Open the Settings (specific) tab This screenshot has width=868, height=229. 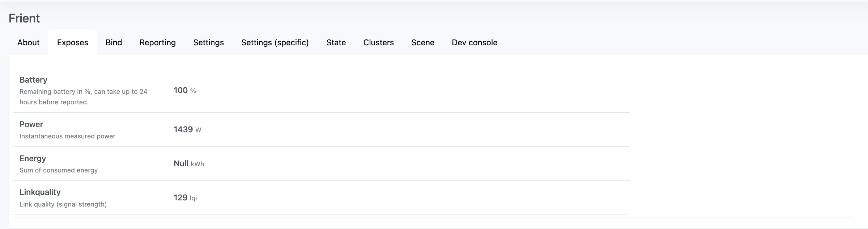[275, 42]
